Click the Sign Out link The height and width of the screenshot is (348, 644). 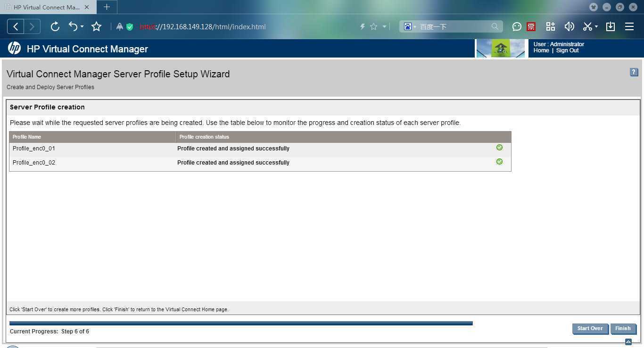[x=567, y=50]
